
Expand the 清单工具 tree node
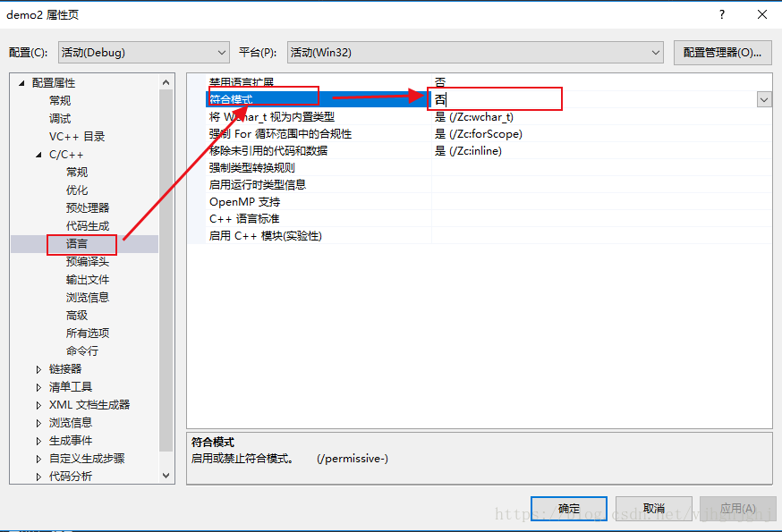tap(38, 387)
